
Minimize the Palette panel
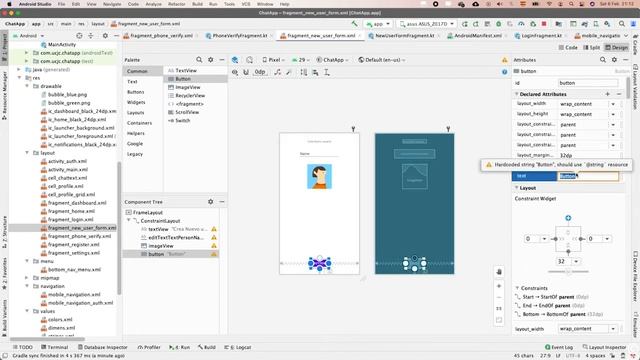tap(222, 60)
